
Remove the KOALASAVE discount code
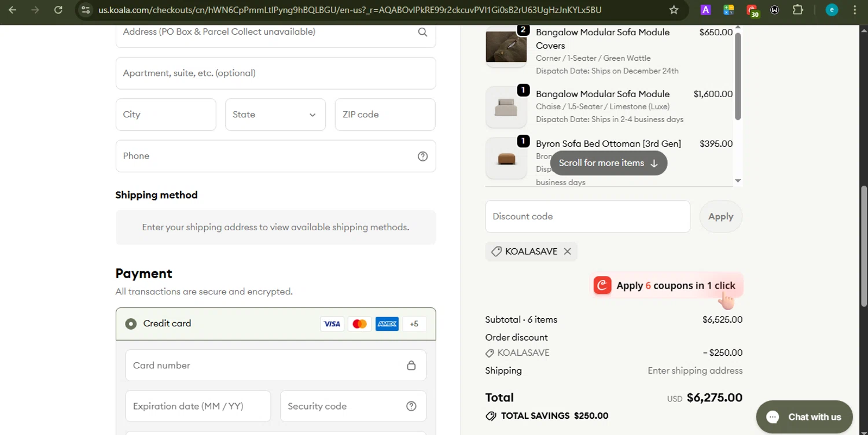pos(567,252)
